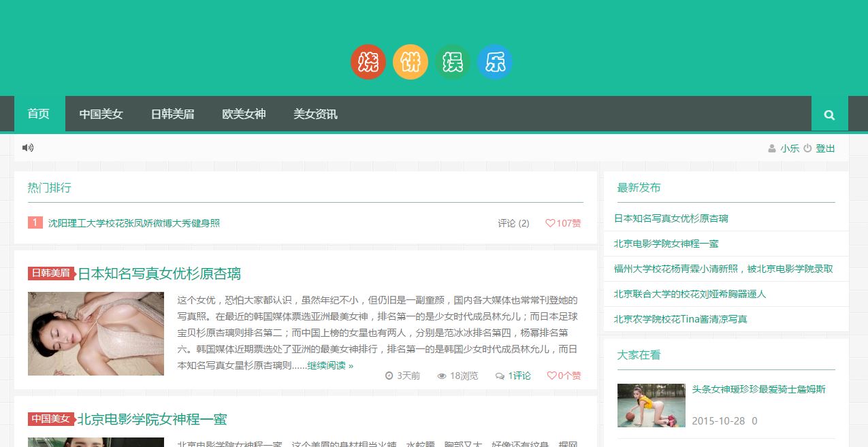Select the 欧美女神 navigation item
The height and width of the screenshot is (447, 868).
point(244,114)
